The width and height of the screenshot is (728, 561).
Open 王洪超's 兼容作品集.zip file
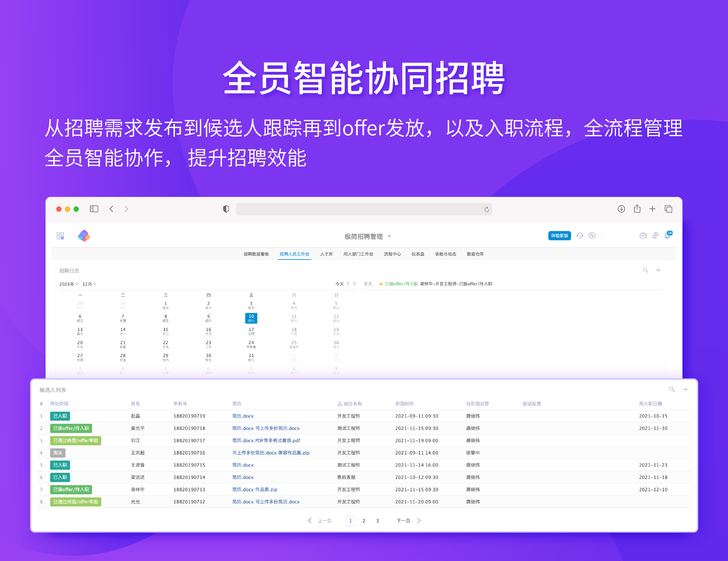point(294,453)
